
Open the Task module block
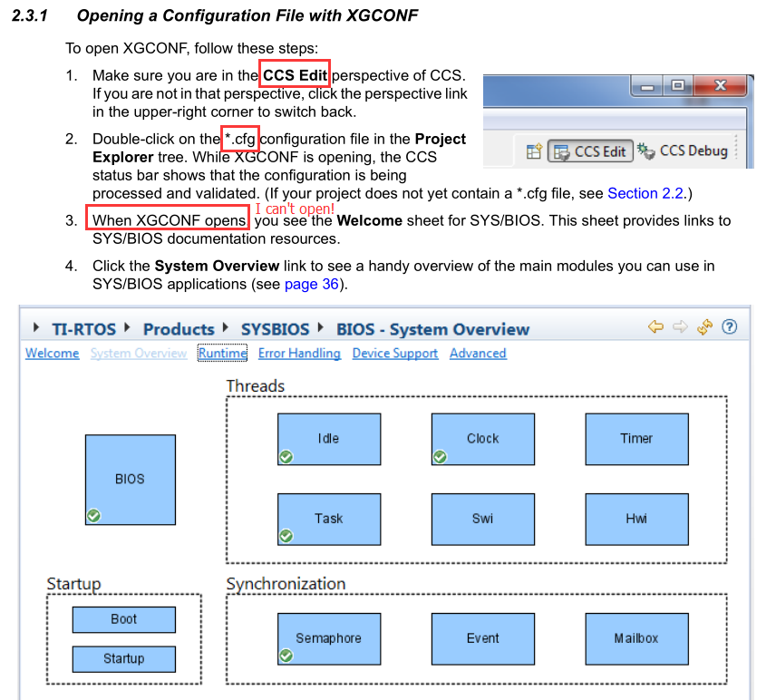tap(329, 520)
